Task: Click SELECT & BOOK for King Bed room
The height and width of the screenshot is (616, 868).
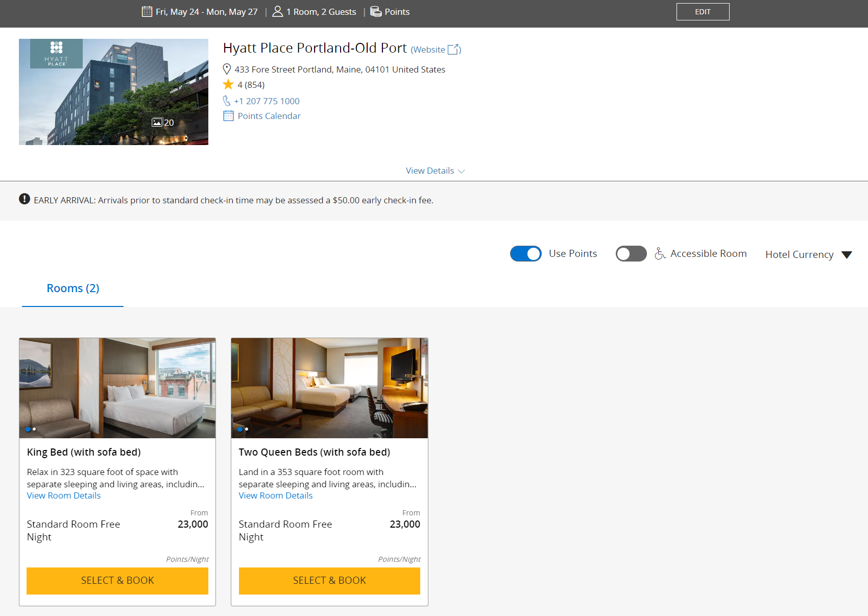Action: tap(117, 580)
